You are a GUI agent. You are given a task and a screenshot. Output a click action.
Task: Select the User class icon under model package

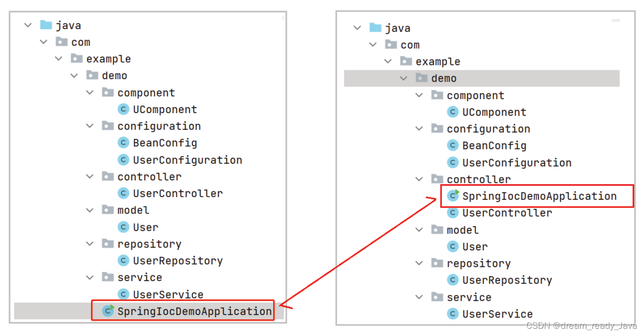123,227
